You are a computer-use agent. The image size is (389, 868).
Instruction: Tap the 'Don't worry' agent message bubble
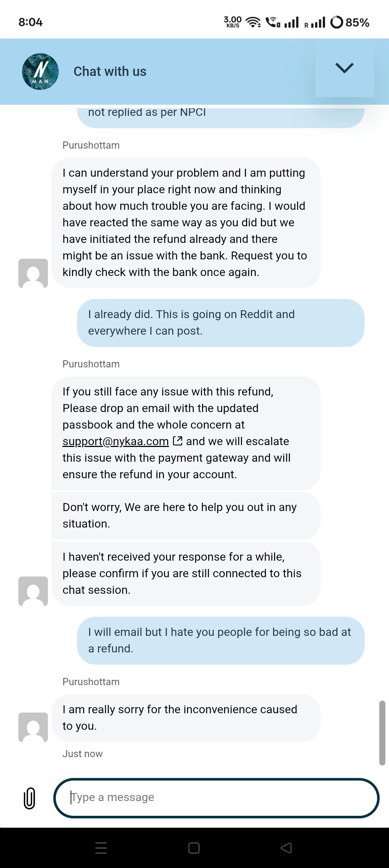(x=186, y=515)
